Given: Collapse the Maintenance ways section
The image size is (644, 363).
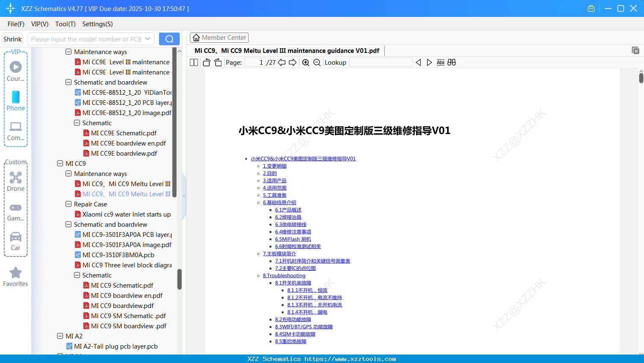Looking at the screenshot, I should tap(68, 173).
